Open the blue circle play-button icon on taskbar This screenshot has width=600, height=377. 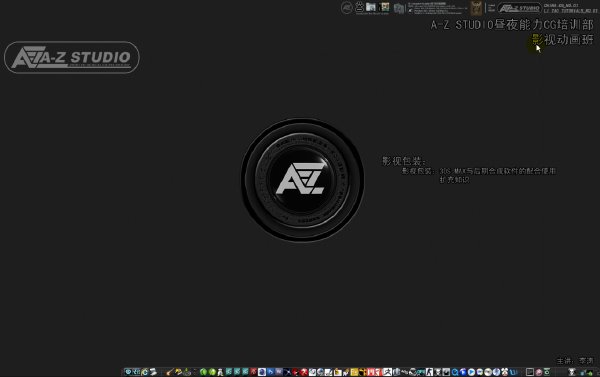point(471,372)
